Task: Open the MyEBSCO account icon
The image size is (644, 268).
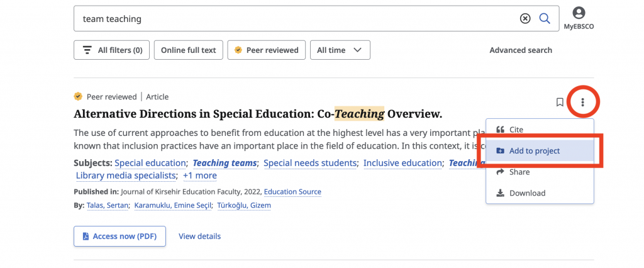Action: pyautogui.click(x=579, y=13)
